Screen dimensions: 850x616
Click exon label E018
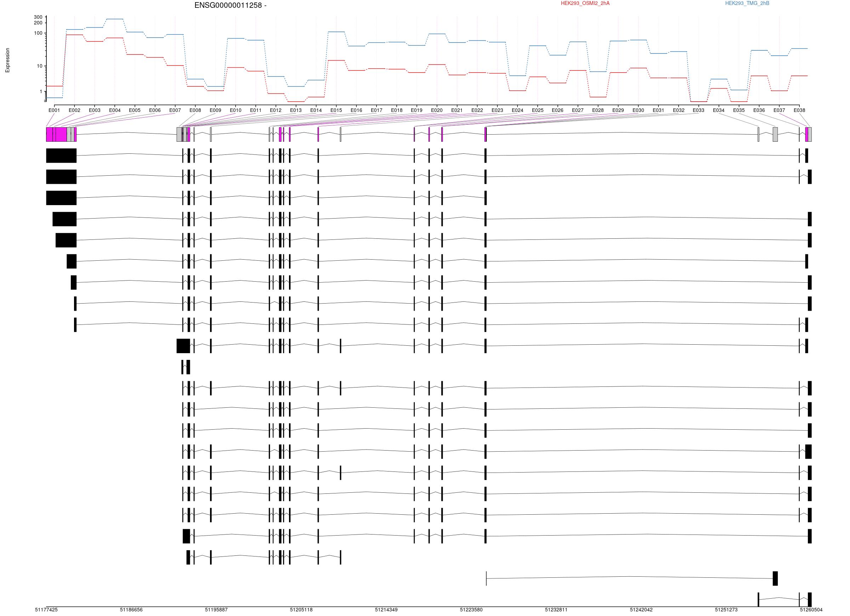[x=397, y=110]
